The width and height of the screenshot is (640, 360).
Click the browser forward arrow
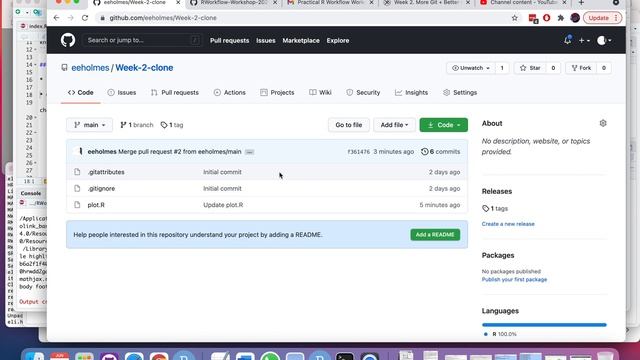71,18
